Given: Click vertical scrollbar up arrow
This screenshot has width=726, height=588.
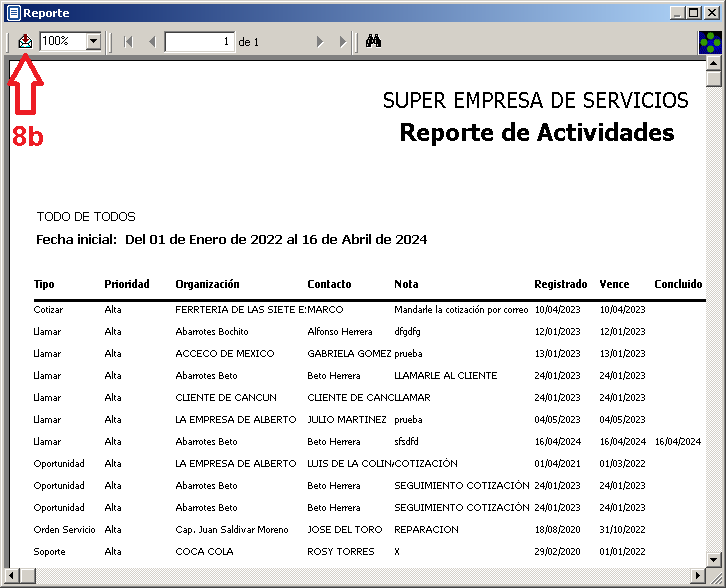Looking at the screenshot, I should pos(713,63).
